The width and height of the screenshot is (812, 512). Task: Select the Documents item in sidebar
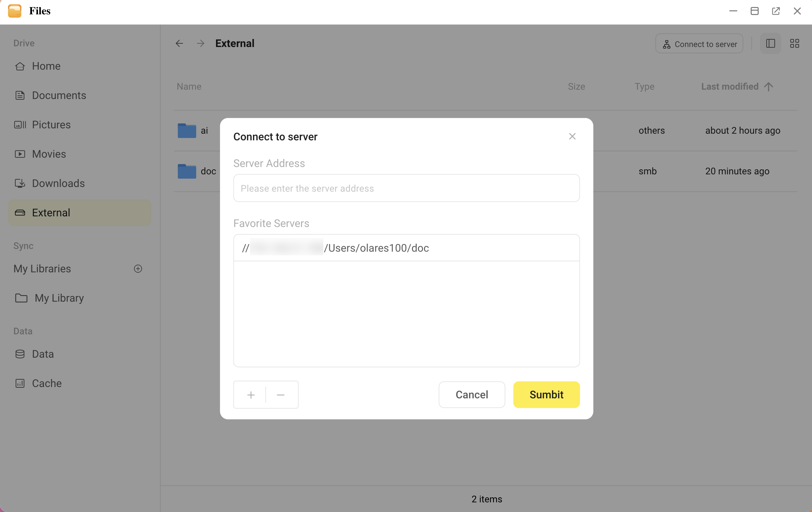[x=59, y=95]
